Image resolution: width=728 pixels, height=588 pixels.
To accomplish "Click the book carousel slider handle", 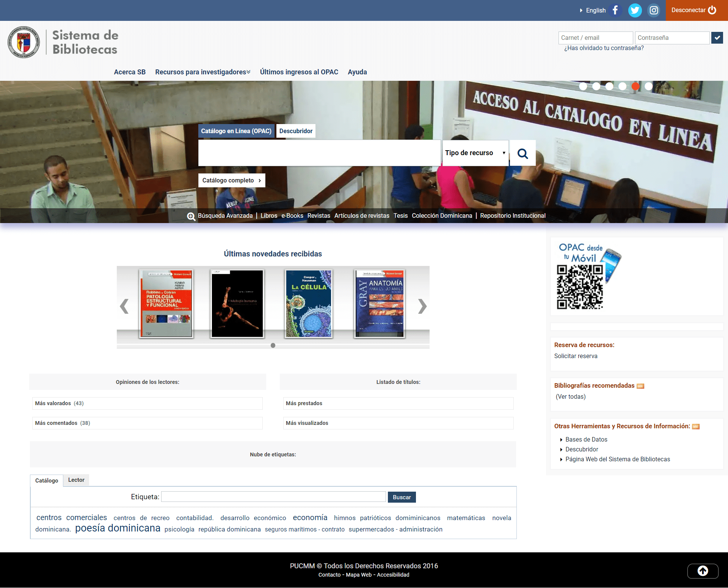I will (273, 346).
